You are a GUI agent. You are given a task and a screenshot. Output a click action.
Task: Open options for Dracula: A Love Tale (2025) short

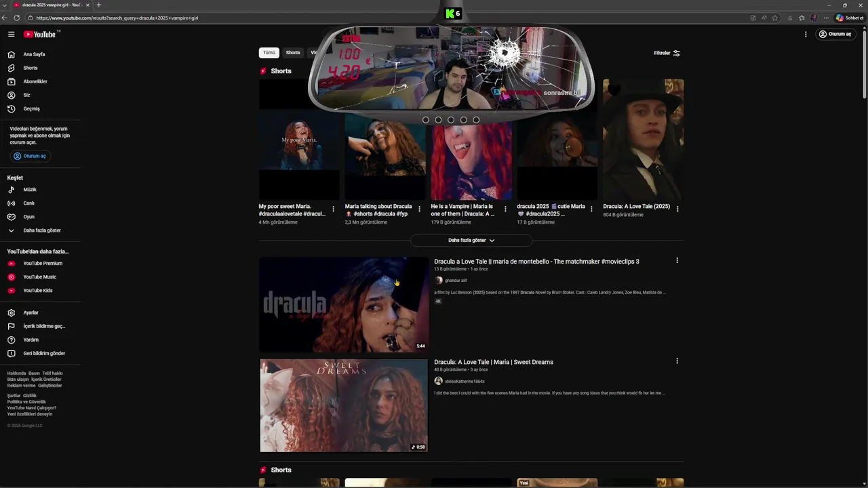pos(677,209)
